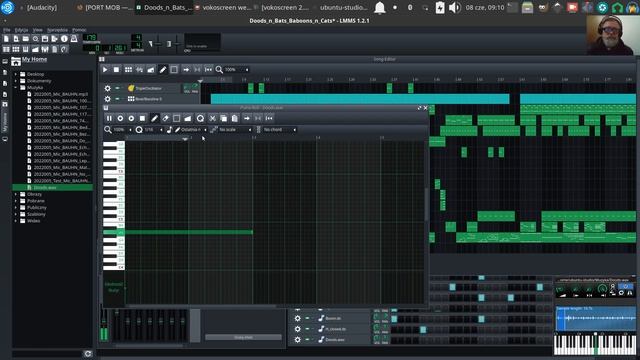Image resolution: width=640 pixels, height=360 pixels.
Task: Open the Narzędzia menu
Action: click(57, 30)
